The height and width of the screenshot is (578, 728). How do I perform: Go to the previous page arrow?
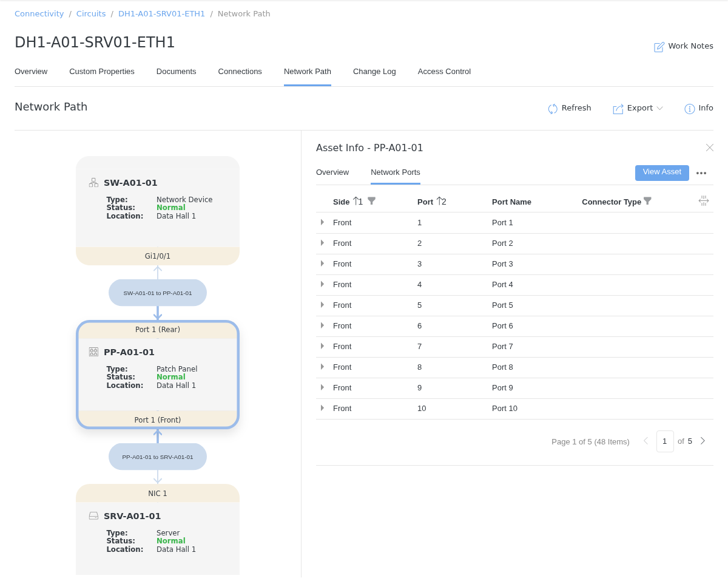(x=645, y=441)
